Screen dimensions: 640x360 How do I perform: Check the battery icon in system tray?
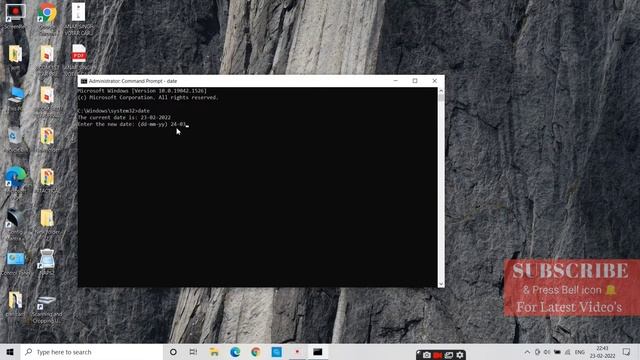tap(557, 352)
